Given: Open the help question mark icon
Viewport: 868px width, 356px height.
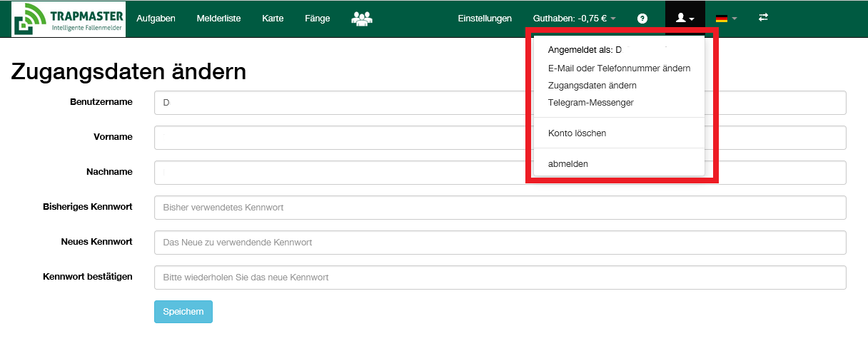Looking at the screenshot, I should click(x=642, y=19).
